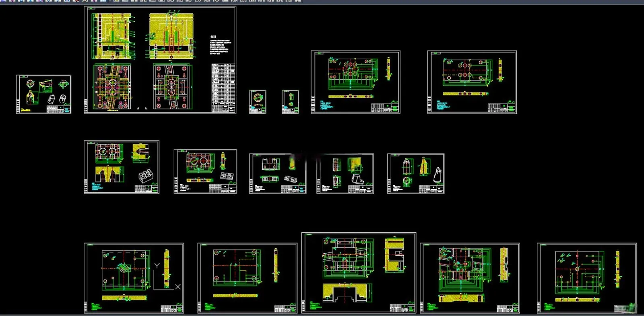Screen dimensions: 644x316
Task: Select the far-left small sheet with two isometric views
Action: point(43,94)
